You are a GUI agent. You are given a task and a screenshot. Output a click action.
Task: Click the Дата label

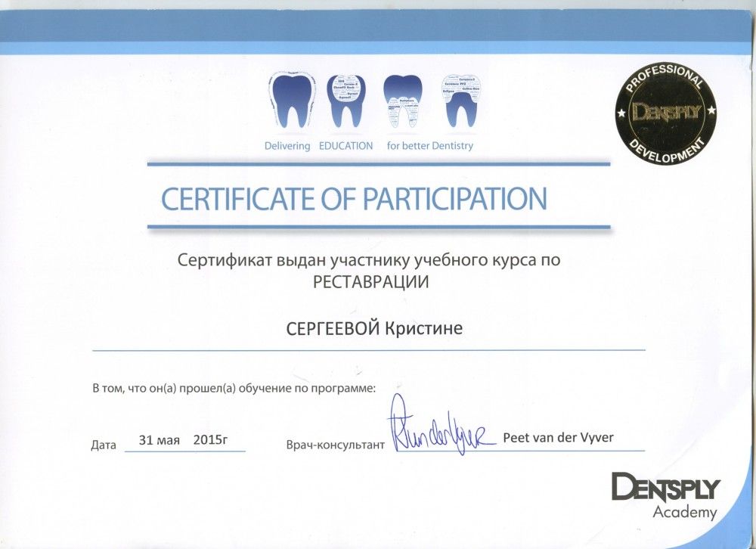click(x=104, y=445)
